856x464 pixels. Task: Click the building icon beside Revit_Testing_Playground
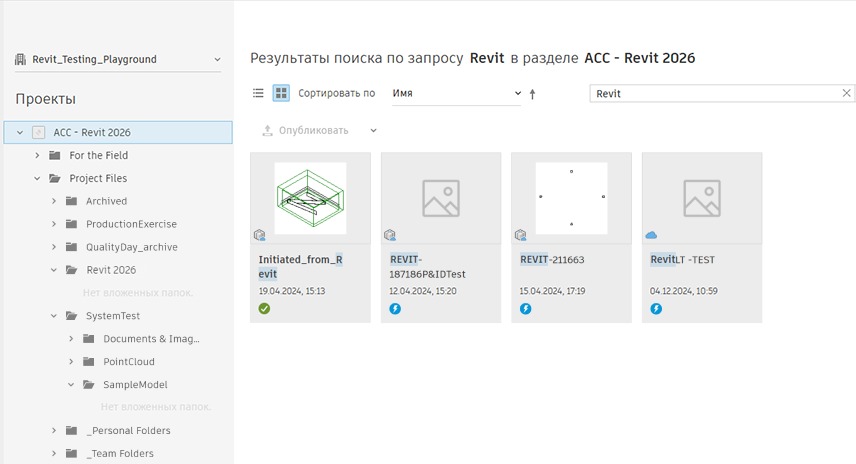click(x=20, y=60)
